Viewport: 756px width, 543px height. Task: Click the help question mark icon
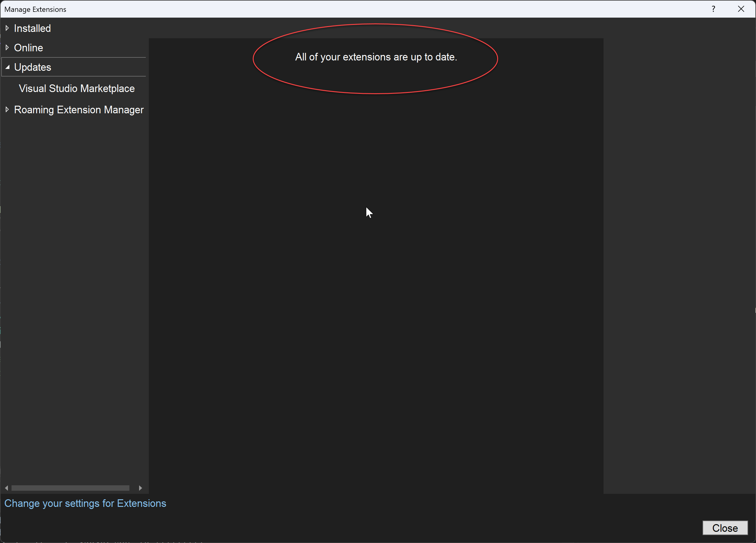[x=714, y=9]
